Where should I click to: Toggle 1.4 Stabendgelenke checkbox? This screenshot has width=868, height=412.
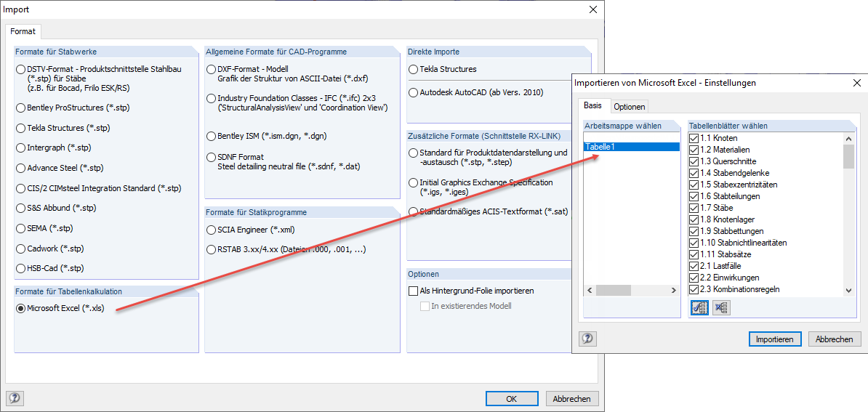point(694,172)
